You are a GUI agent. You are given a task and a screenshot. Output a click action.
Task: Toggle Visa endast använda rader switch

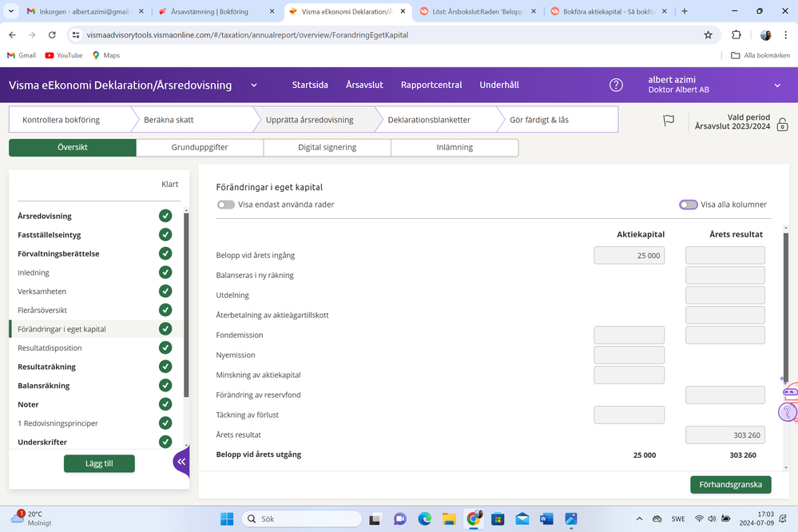(x=226, y=204)
